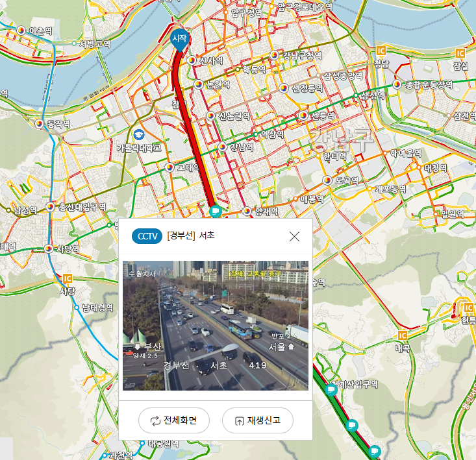The width and height of the screenshot is (476, 460).
Task: Open 전체화면 full screen view
Action: click(174, 420)
